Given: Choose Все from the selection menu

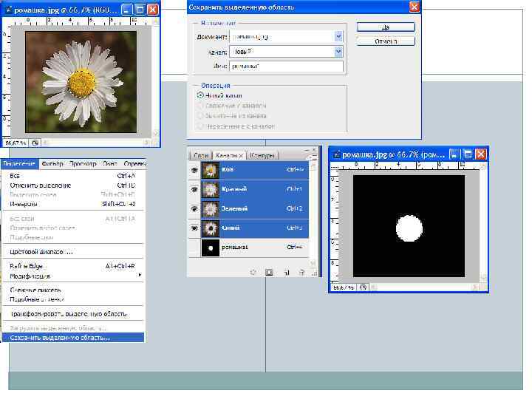Looking at the screenshot, I should (x=73, y=176).
